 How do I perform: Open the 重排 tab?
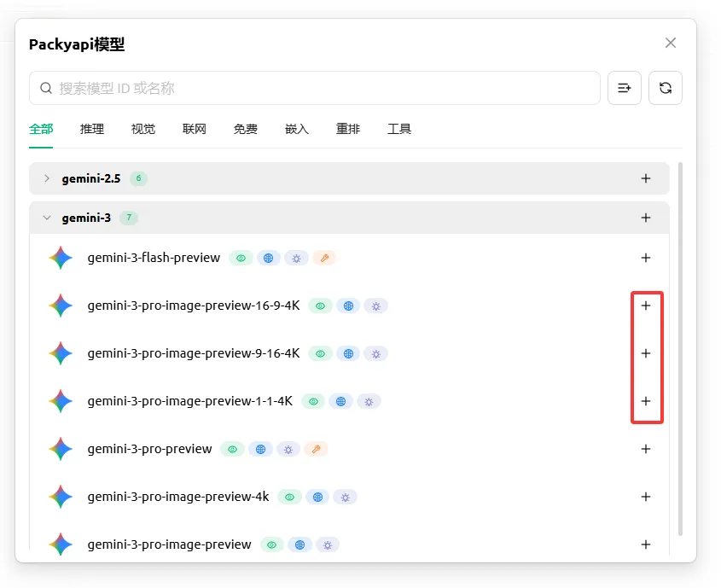347,129
